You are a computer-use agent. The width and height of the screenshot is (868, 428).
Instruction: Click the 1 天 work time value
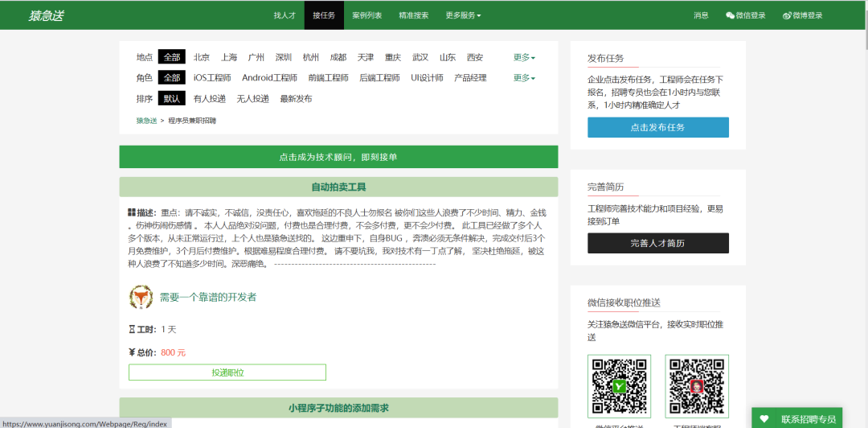[x=169, y=329]
